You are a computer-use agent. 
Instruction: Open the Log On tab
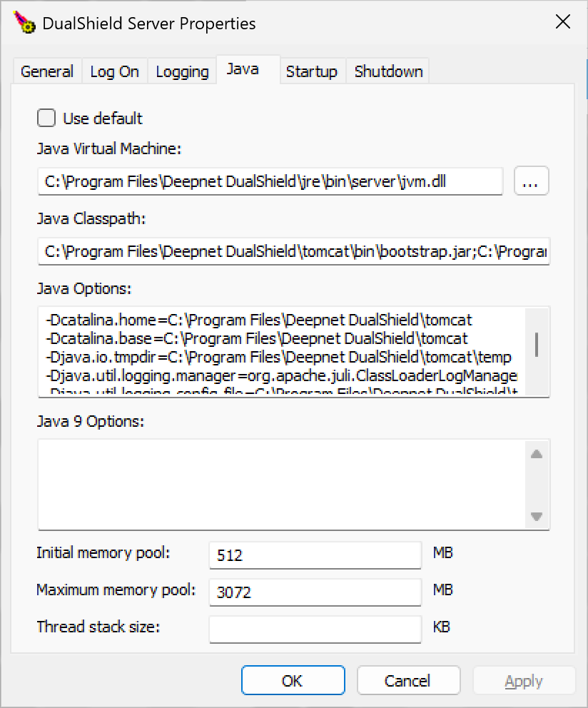click(114, 71)
